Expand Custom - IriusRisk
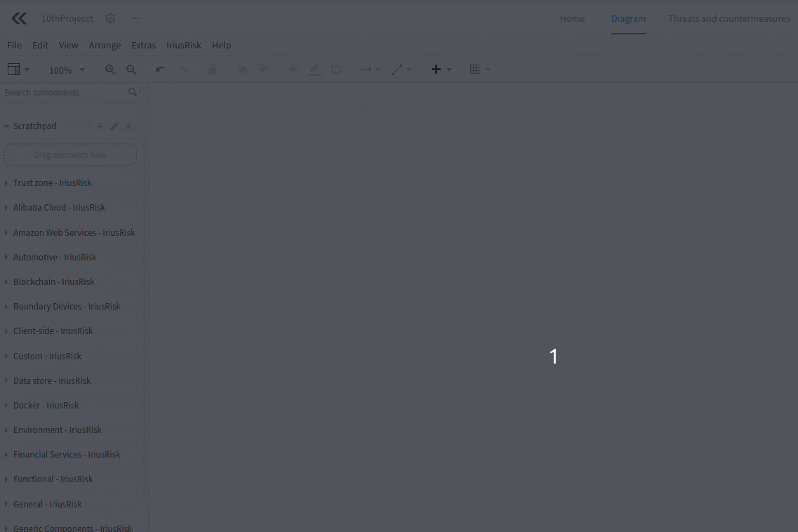The width and height of the screenshot is (798, 532). (x=6, y=356)
